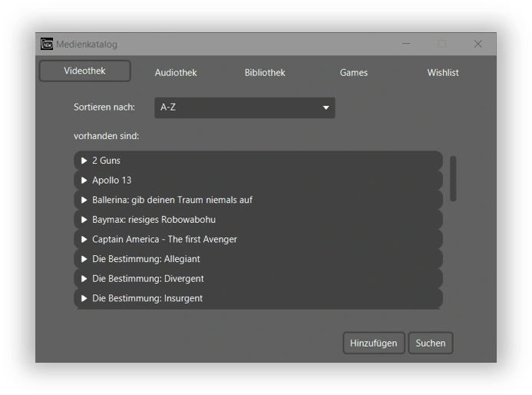
Task: Click the movie list vertical scrollbar thumb
Action: click(453, 178)
